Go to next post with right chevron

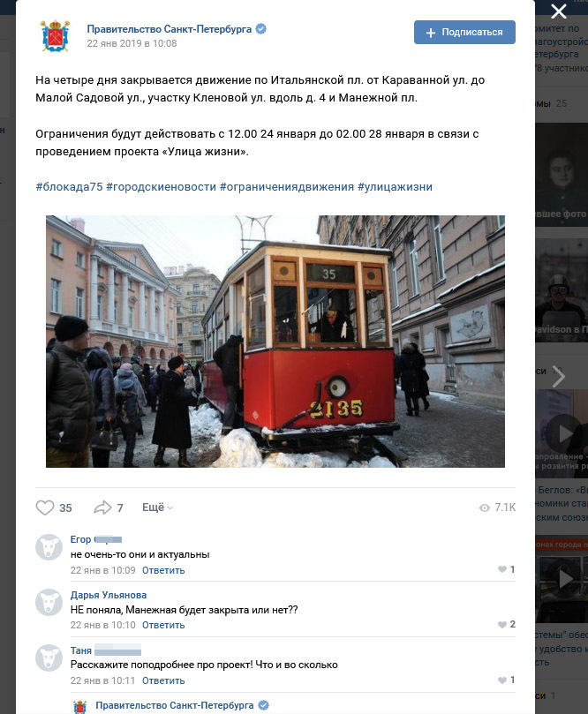(558, 377)
